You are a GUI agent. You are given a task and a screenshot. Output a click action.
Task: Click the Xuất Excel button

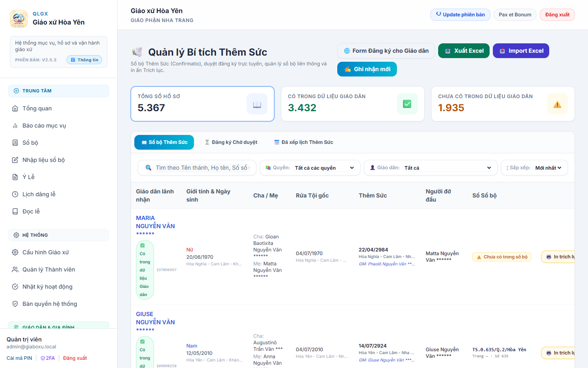click(464, 51)
